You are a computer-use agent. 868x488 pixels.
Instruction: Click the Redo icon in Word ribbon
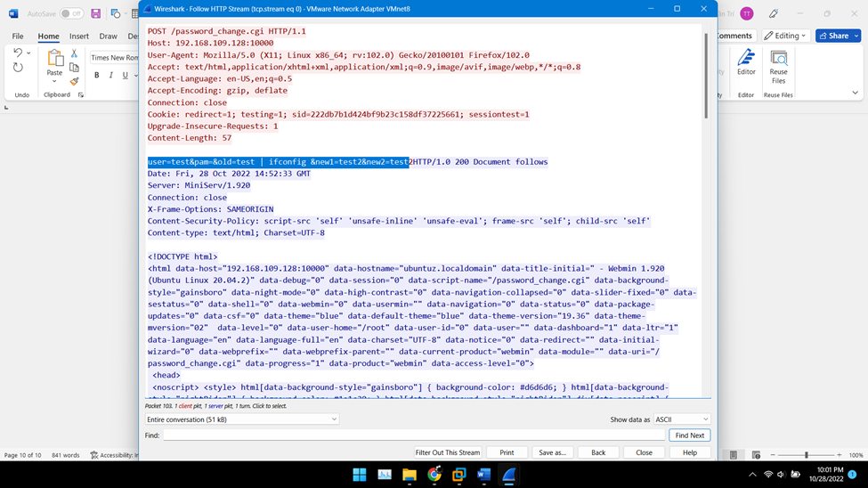click(x=18, y=68)
